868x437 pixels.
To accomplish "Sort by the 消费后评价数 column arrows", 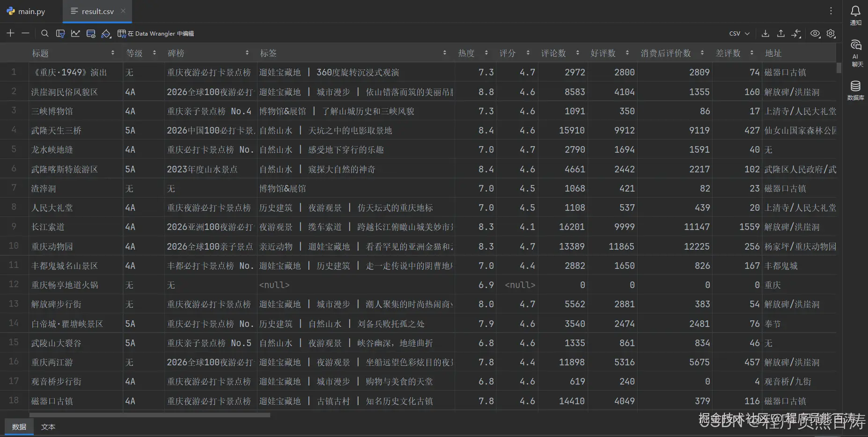I will point(702,53).
